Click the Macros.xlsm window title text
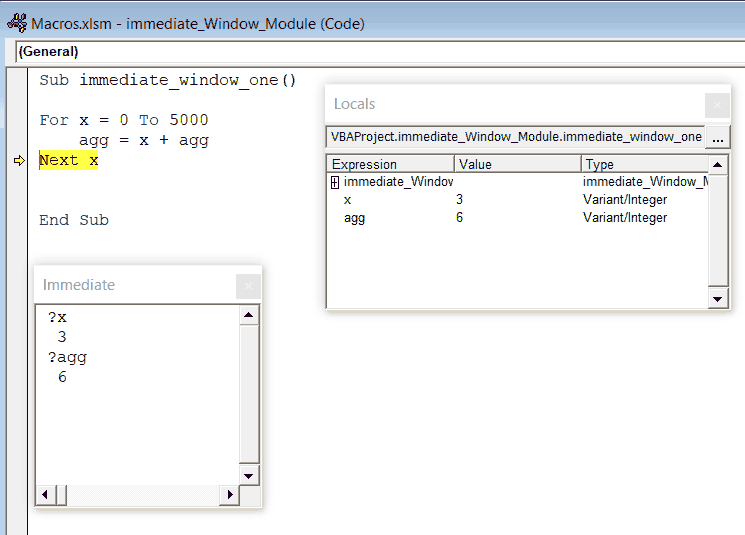 (x=198, y=24)
